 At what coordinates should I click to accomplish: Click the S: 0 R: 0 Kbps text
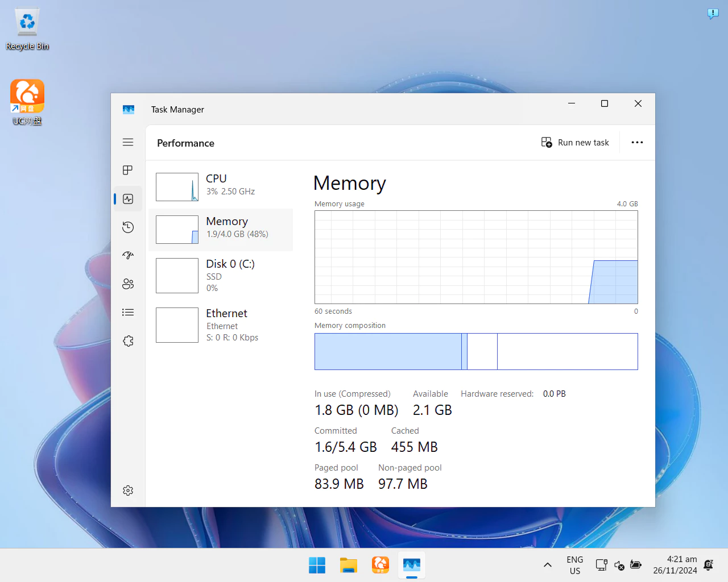coord(232,338)
